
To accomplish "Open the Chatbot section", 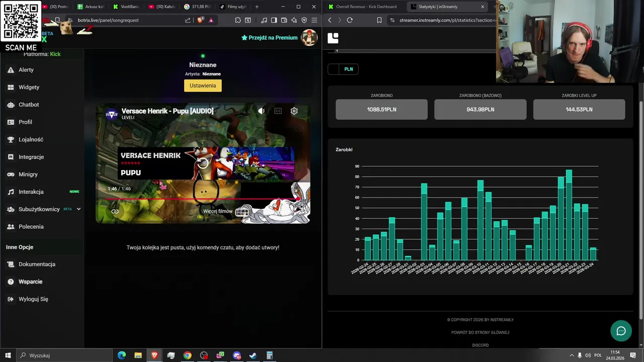I will (42, 105).
